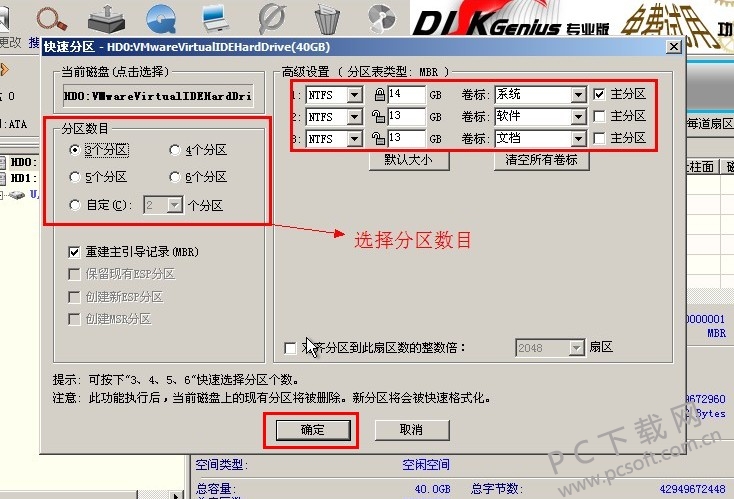Click the laptop new partition toolbar icon
Screen dimensions: 734x499
(x=215, y=18)
